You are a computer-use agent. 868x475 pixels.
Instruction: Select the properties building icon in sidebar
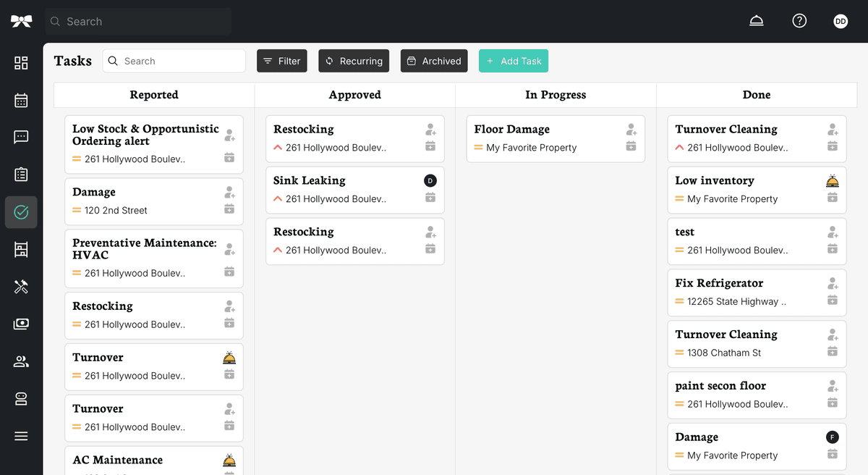coord(21,249)
